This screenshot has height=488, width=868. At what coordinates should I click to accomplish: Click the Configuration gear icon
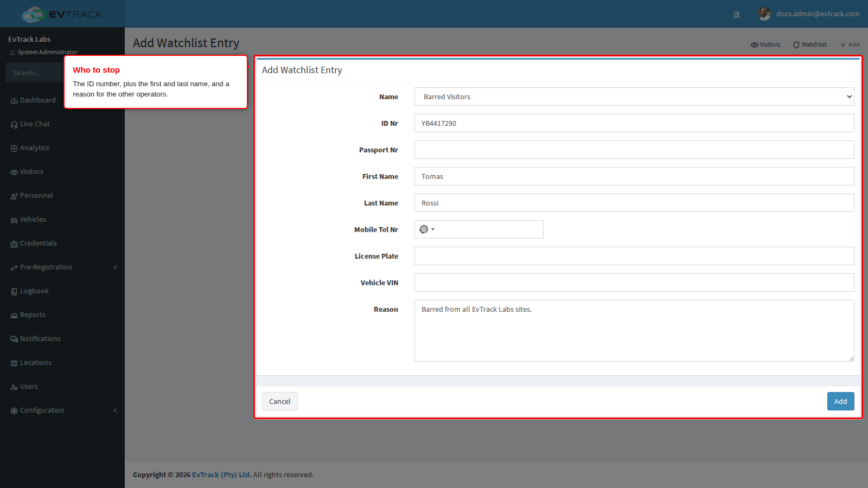pyautogui.click(x=14, y=411)
